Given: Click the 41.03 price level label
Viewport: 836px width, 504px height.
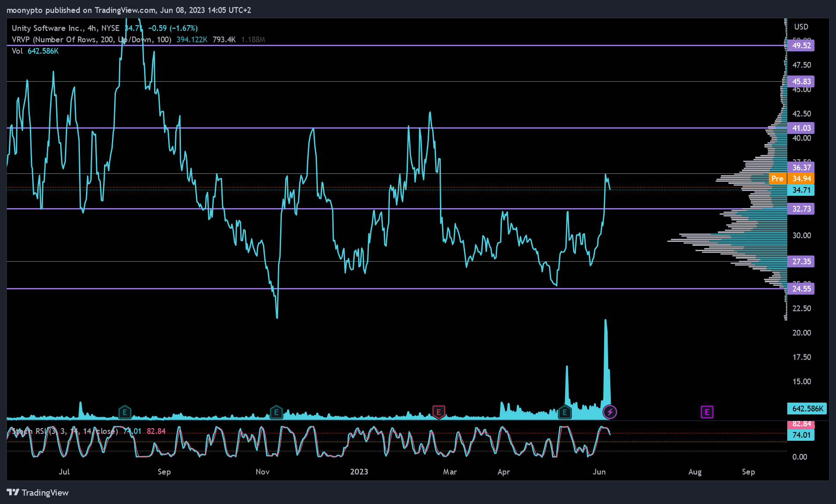Looking at the screenshot, I should coord(801,128).
